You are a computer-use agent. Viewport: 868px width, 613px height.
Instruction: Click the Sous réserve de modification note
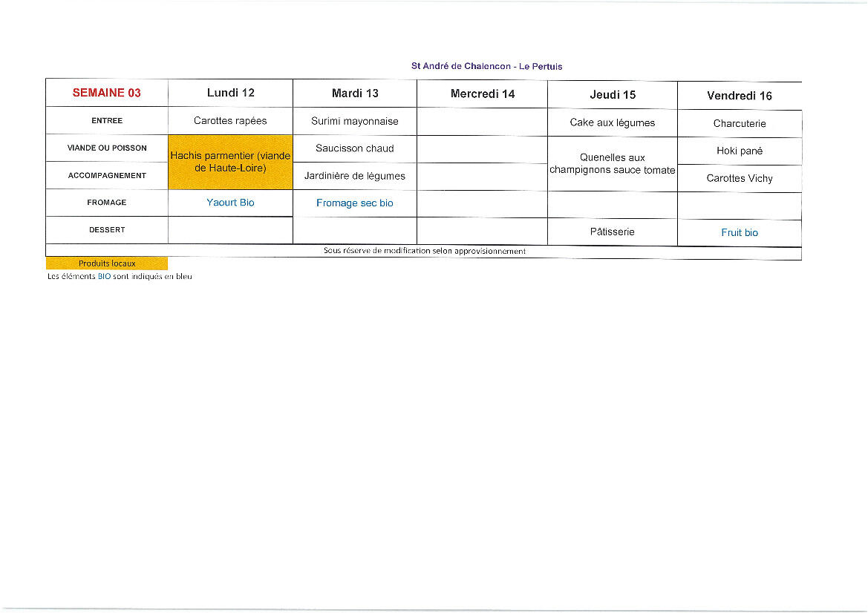[424, 251]
